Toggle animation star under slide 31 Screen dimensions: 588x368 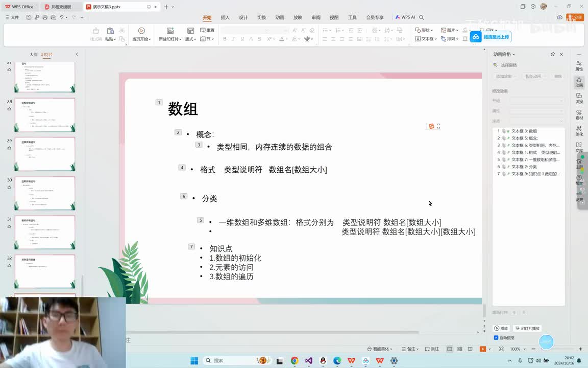click(9, 226)
